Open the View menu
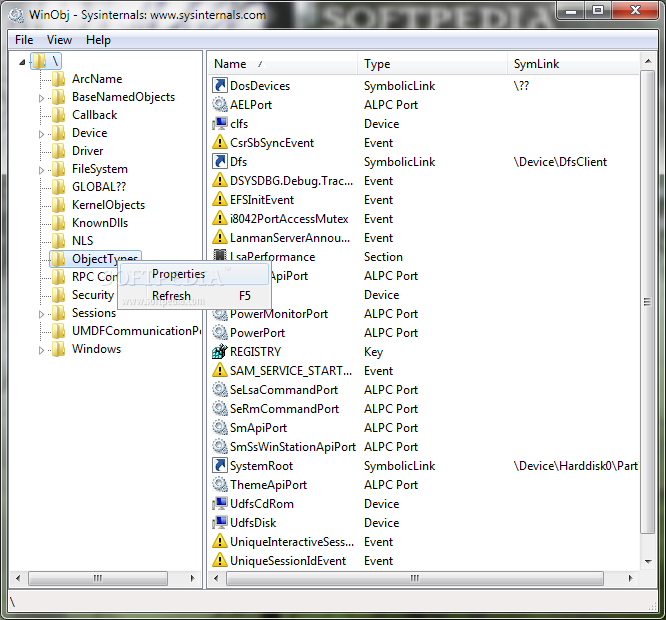 coord(59,40)
